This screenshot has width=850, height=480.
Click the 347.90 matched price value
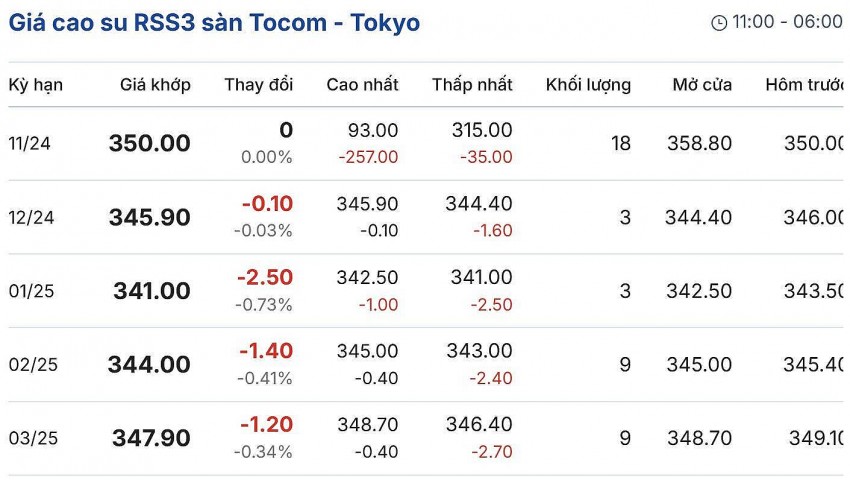click(152, 439)
